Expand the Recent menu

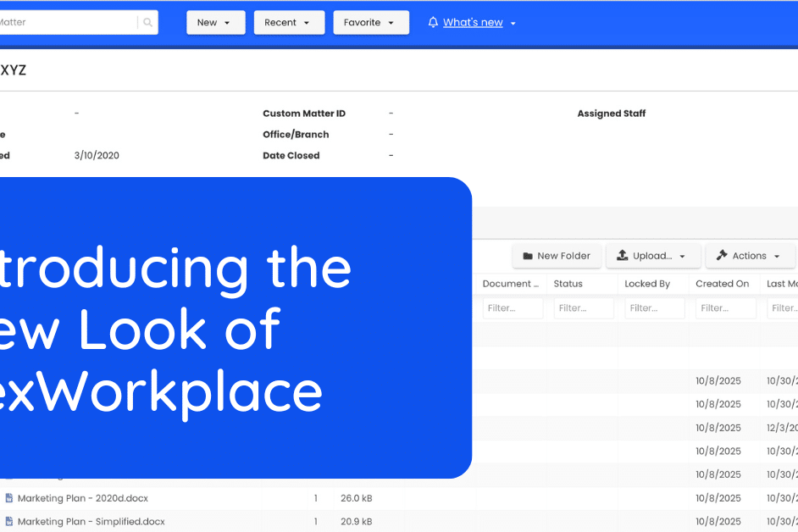coord(288,23)
